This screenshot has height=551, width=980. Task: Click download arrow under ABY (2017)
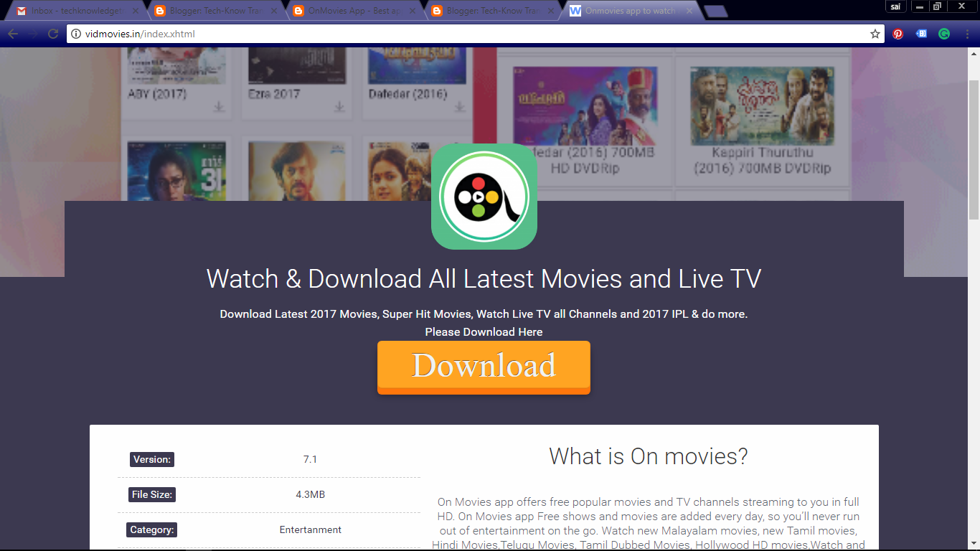pyautogui.click(x=219, y=107)
